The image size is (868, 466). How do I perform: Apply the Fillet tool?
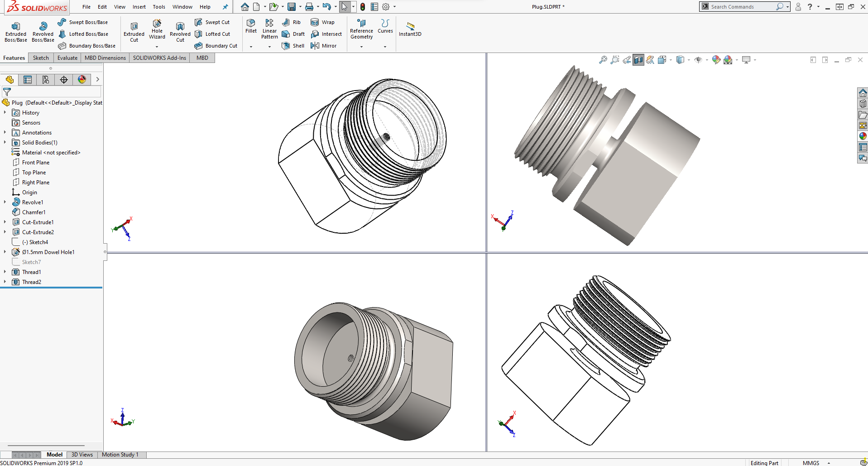pos(251,26)
